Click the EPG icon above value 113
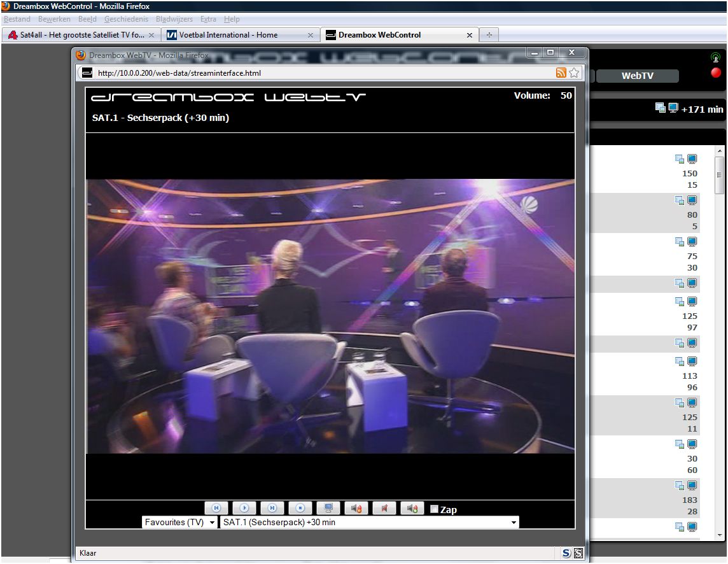The width and height of the screenshot is (728, 564). coord(679,361)
